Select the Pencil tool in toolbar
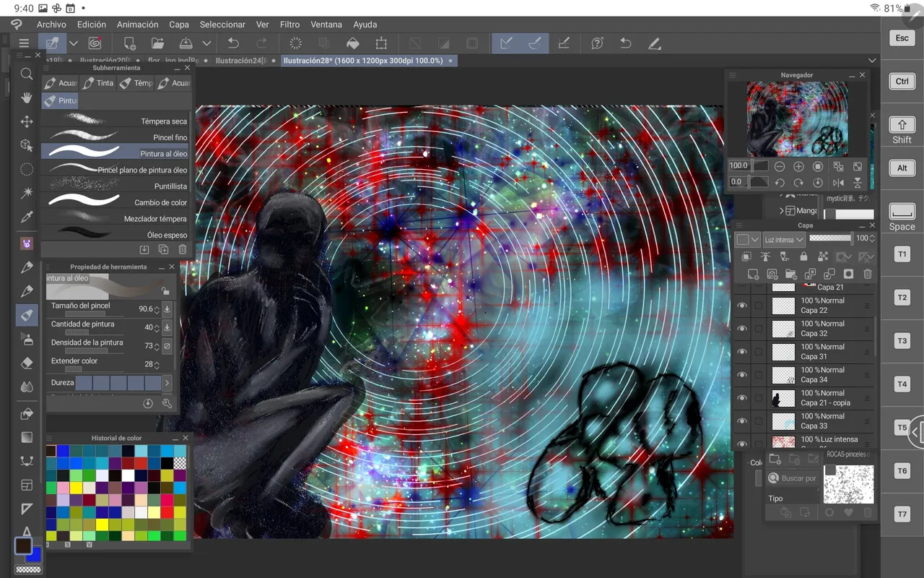Screen dimensions: 924x578 [27, 291]
